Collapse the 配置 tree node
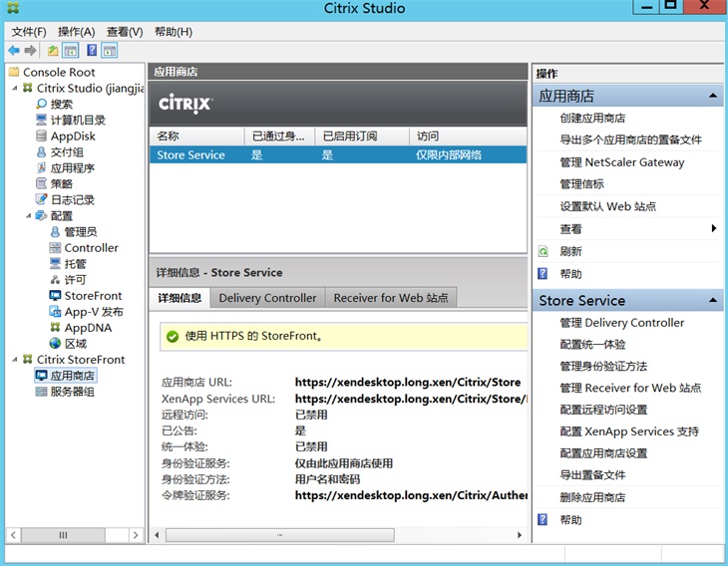Screen dimensions: 728x566 click(x=28, y=215)
